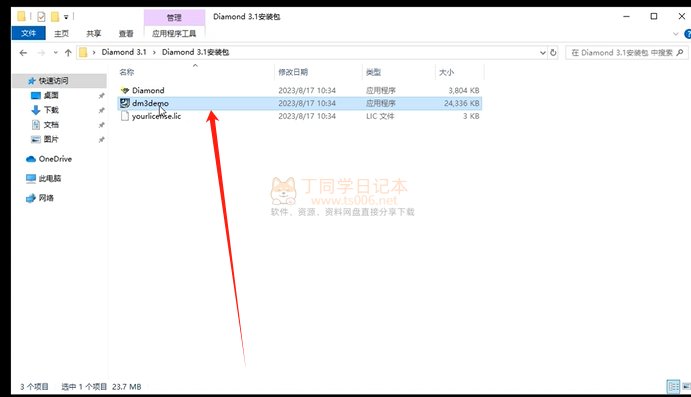
Task: Open the recent locations dropdown arrow
Action: (x=56, y=53)
